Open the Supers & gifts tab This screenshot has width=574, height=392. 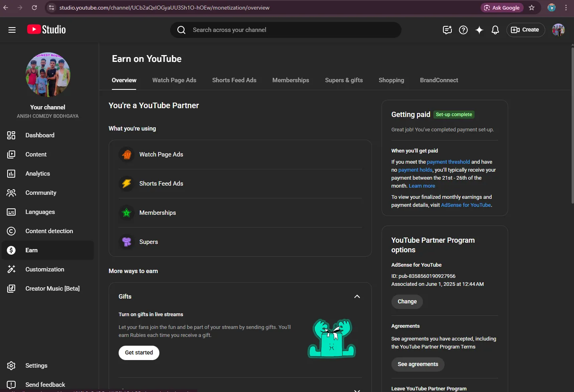(x=344, y=80)
